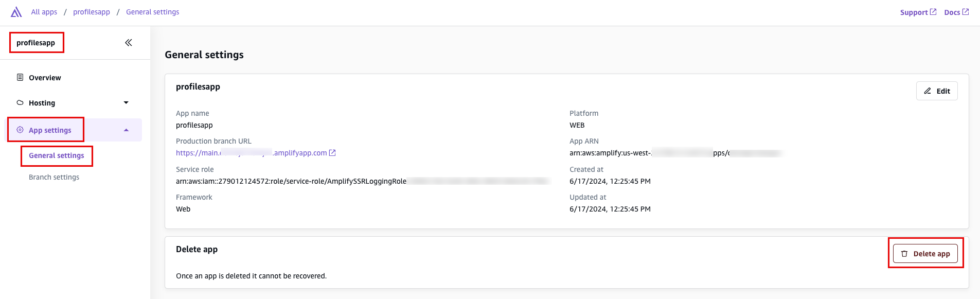Expand the Hosting menu arrow
980x299 pixels.
(126, 103)
